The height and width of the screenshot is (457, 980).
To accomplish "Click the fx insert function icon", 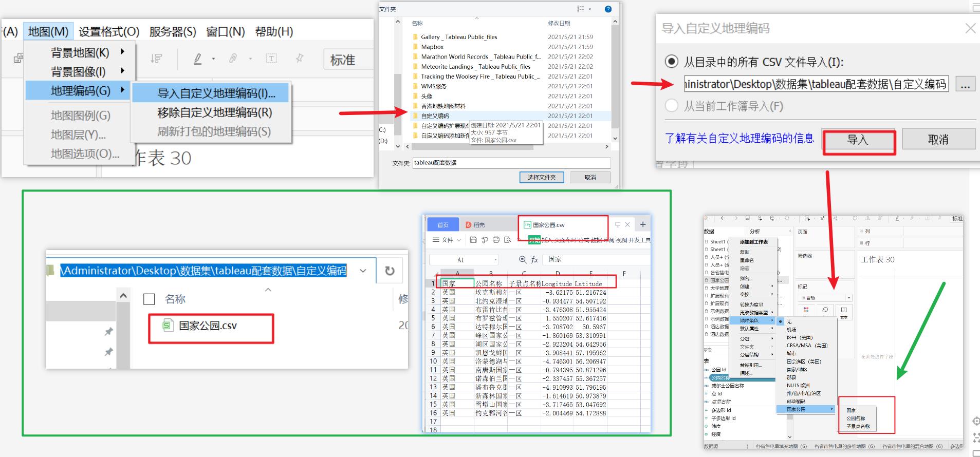I will pos(534,259).
